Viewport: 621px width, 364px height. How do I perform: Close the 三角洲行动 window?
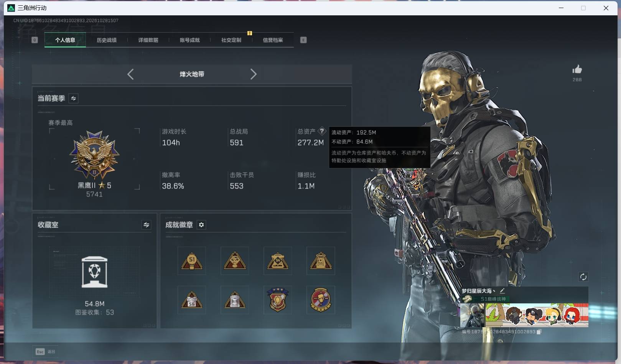point(606,8)
